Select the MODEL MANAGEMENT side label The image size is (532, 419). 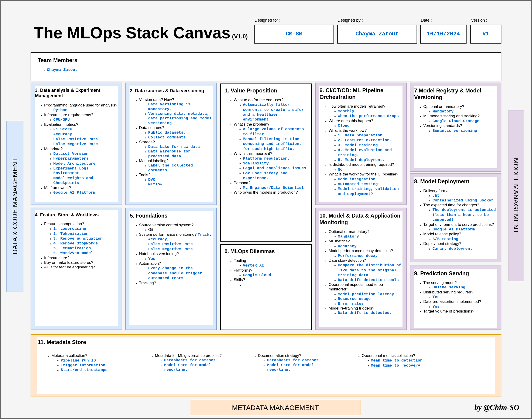point(516,195)
